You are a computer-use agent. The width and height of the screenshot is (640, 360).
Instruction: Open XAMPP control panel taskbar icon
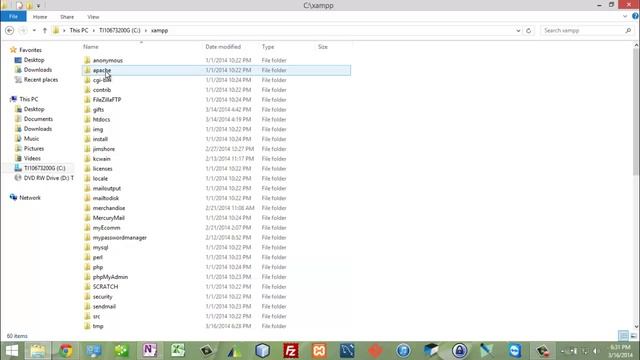pyautogui.click(x=319, y=351)
